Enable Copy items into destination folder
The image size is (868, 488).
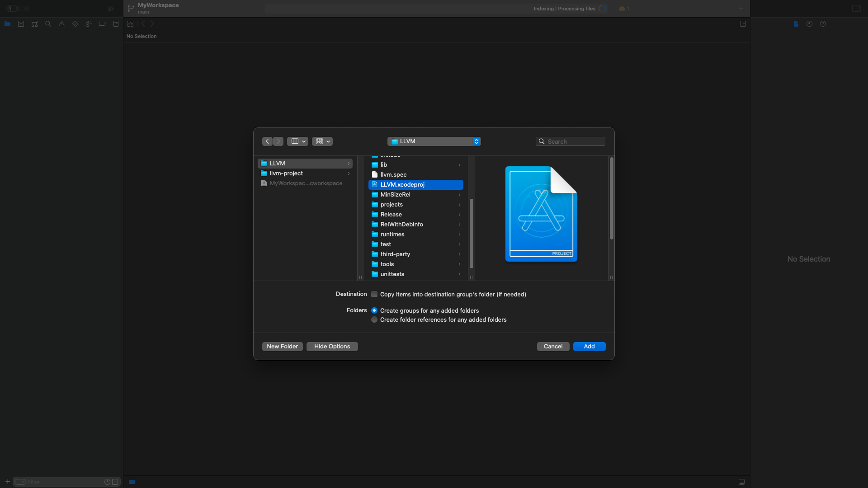(374, 294)
